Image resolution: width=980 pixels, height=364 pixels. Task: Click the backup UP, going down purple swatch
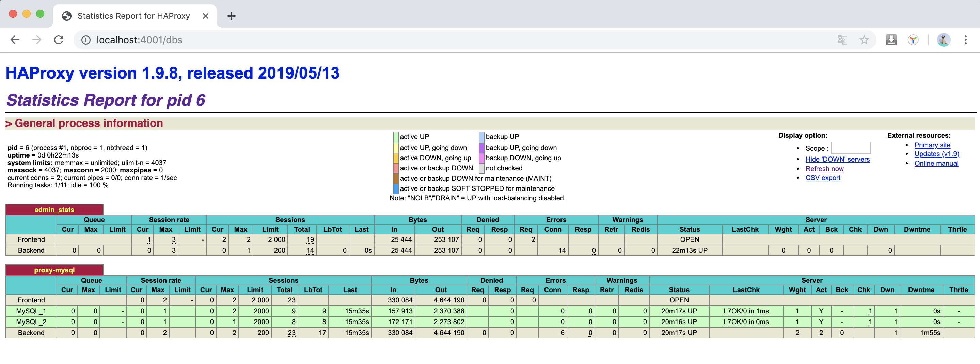pos(481,147)
